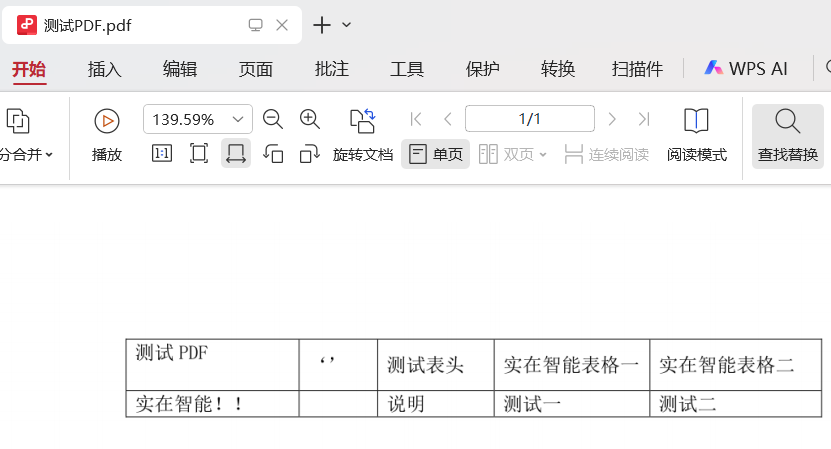Screen dimensions: 831x449
Task: Click the Play (播放) slideshow icon
Action: [107, 121]
